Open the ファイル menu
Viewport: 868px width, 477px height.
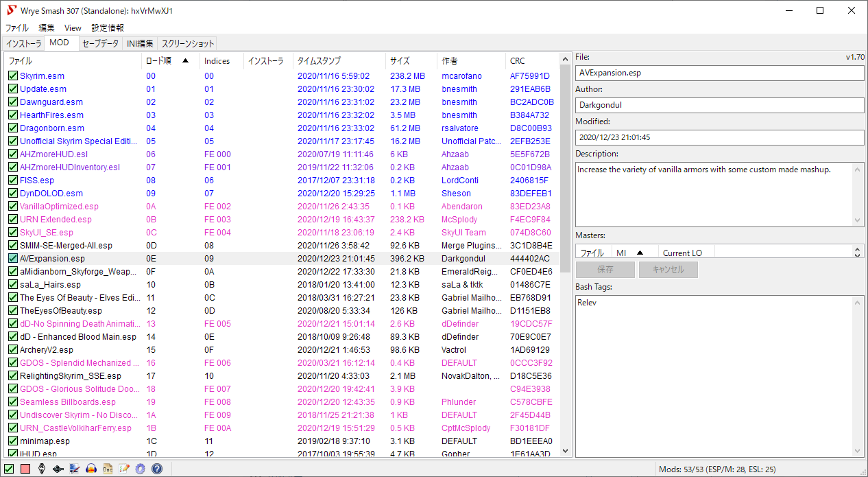pos(17,28)
